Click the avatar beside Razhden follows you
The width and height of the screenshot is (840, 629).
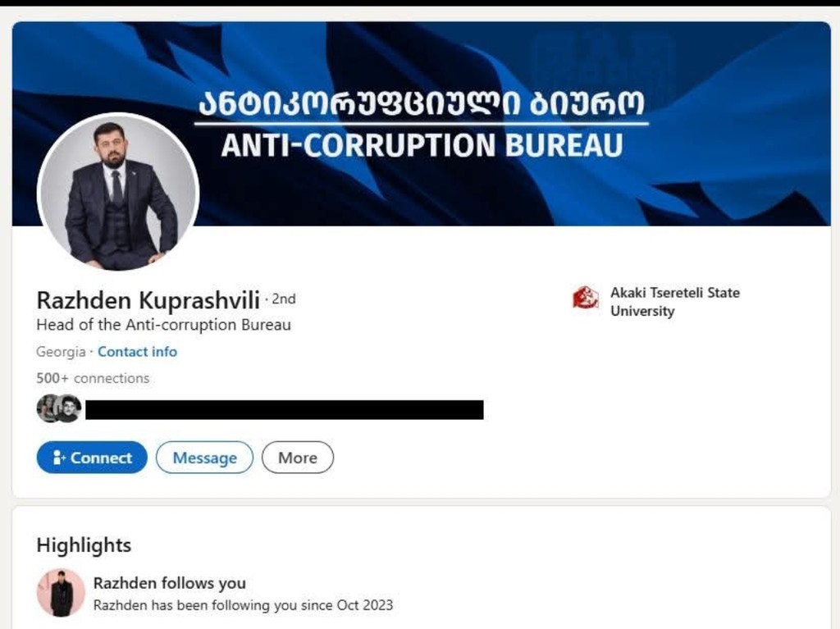click(61, 593)
